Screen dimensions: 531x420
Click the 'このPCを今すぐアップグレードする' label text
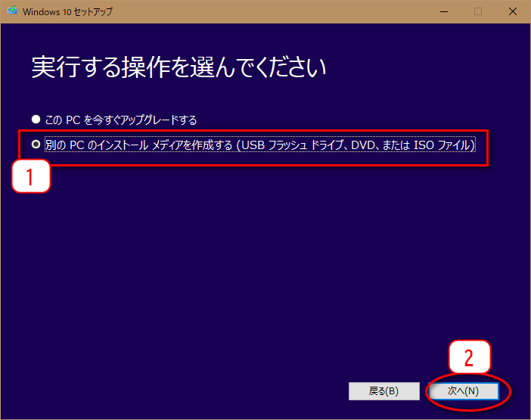pyautogui.click(x=120, y=120)
